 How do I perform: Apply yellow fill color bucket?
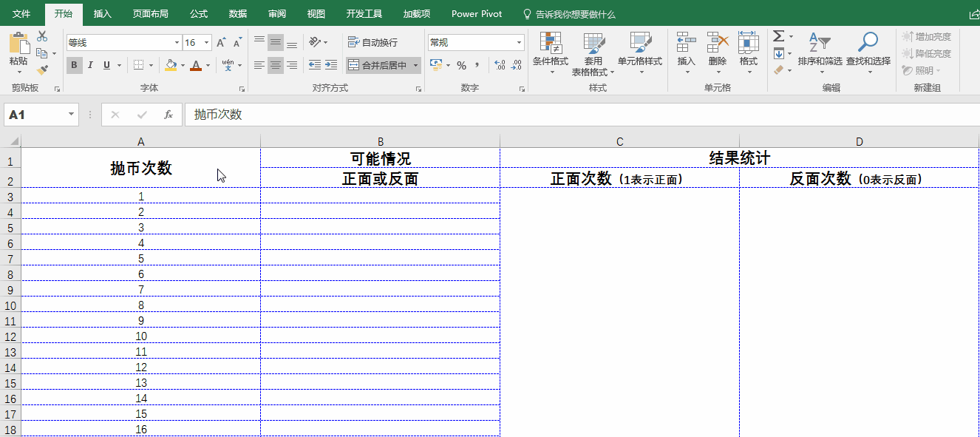coord(171,65)
